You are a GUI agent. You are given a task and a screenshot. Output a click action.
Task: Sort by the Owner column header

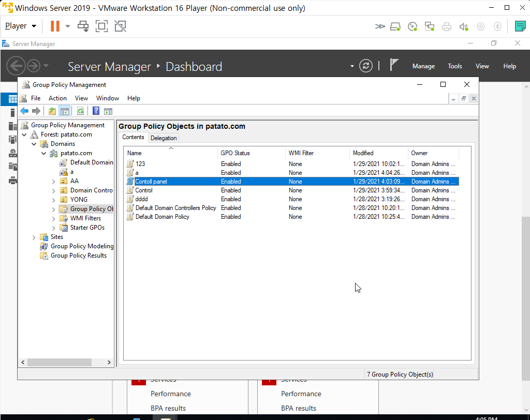[x=433, y=153]
